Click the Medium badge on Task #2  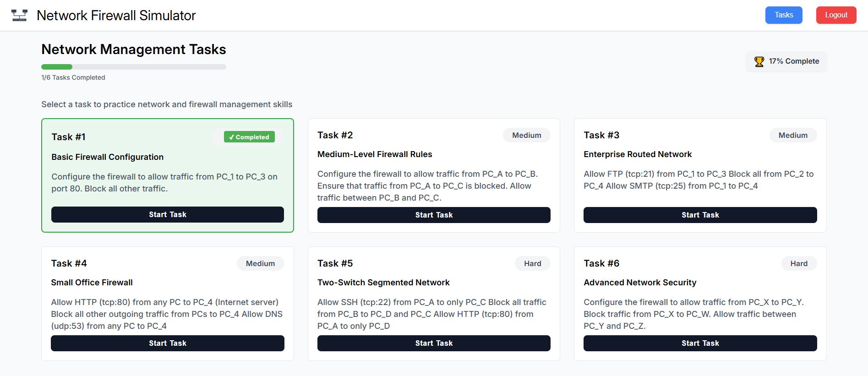click(x=526, y=136)
